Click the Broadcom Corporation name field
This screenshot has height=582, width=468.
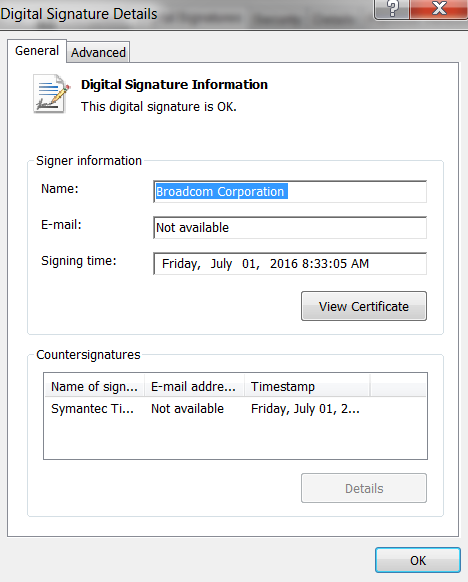pyautogui.click(x=290, y=192)
